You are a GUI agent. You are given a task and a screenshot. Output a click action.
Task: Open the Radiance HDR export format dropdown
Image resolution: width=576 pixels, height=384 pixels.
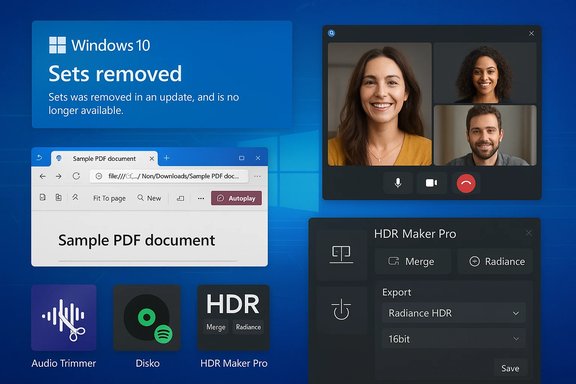454,313
